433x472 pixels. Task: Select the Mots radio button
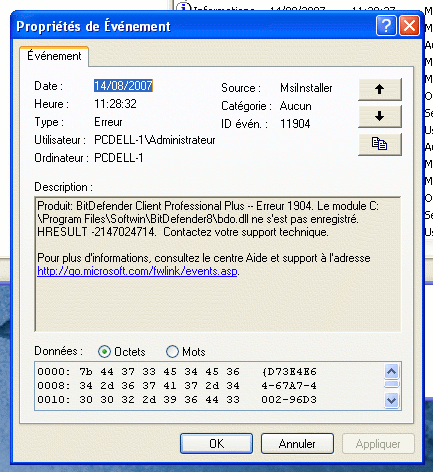click(x=172, y=352)
